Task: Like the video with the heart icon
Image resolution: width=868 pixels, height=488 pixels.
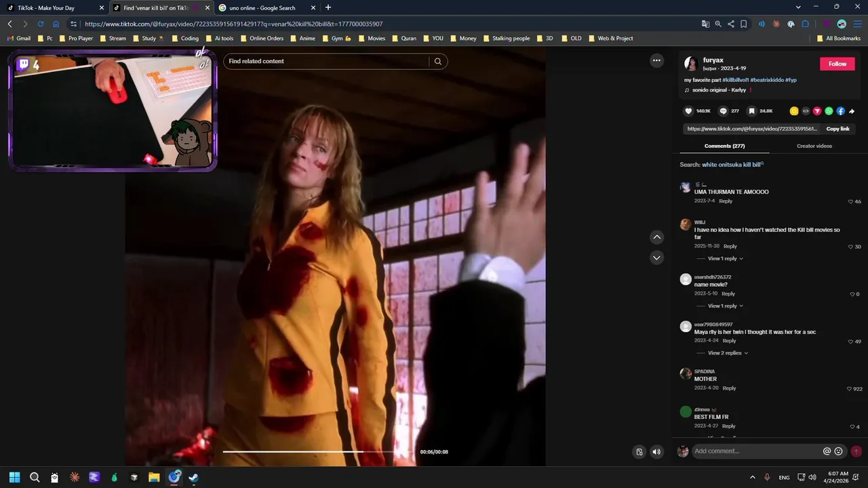Action: click(688, 111)
